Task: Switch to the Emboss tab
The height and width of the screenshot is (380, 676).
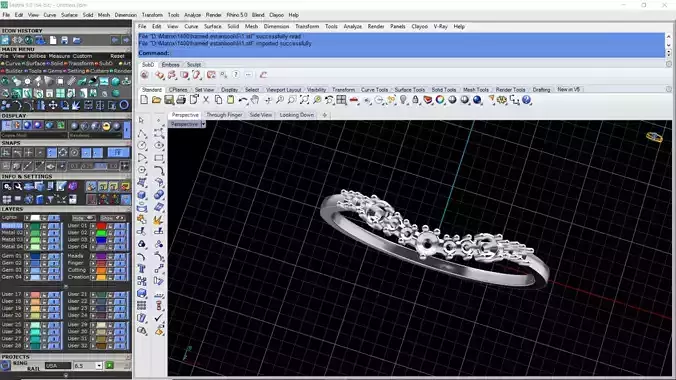Action: pyautogui.click(x=170, y=65)
